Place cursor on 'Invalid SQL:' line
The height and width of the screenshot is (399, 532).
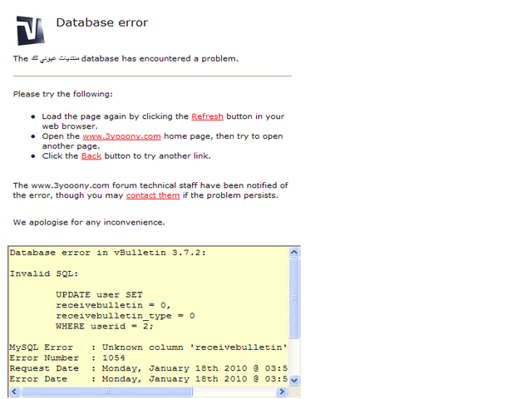pyautogui.click(x=44, y=273)
